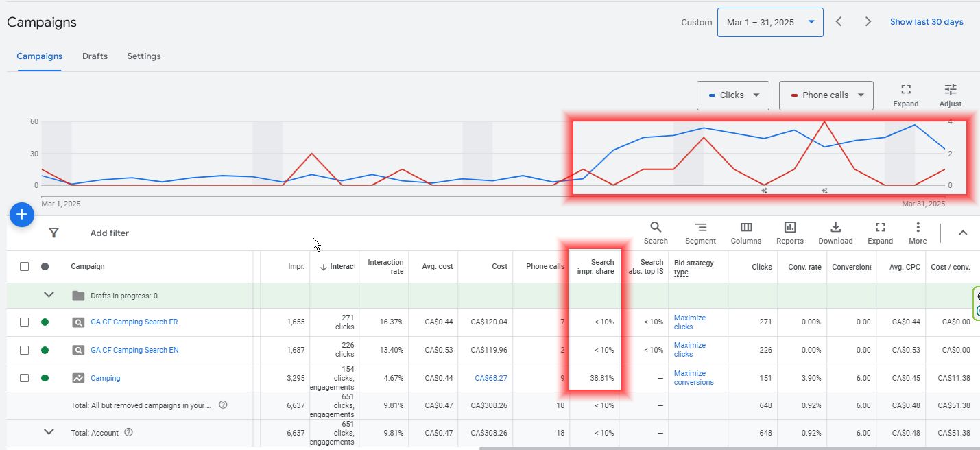Tick the GA CF Camping Search EN checkbox
The width and height of the screenshot is (980, 450).
point(24,350)
